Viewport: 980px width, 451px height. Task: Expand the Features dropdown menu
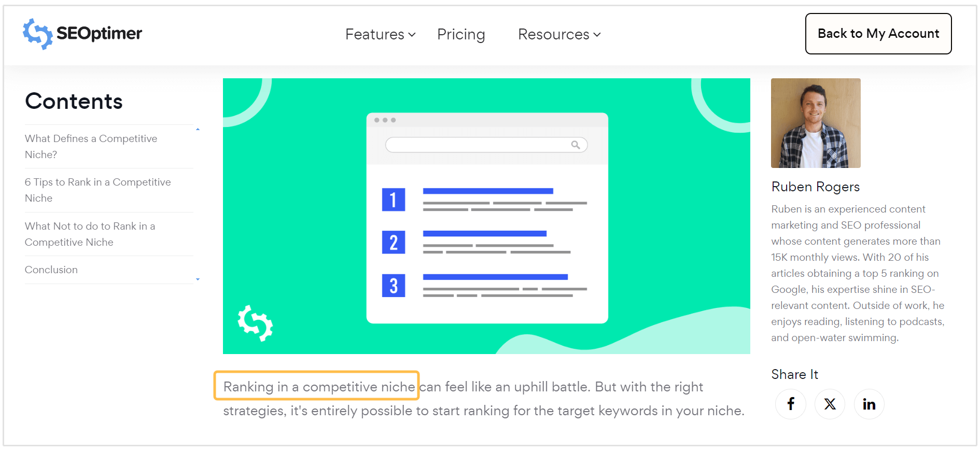pyautogui.click(x=380, y=34)
